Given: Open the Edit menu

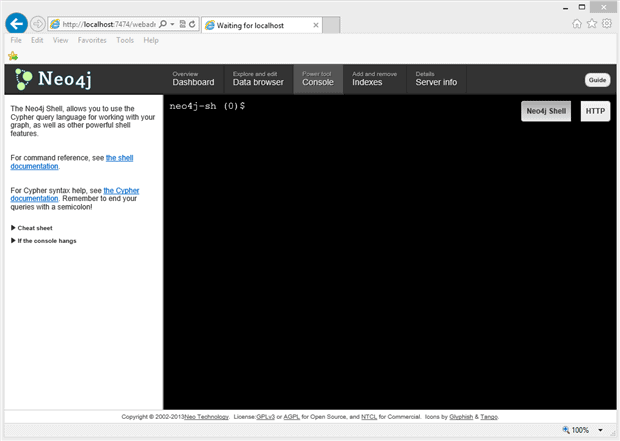Looking at the screenshot, I should pos(37,40).
